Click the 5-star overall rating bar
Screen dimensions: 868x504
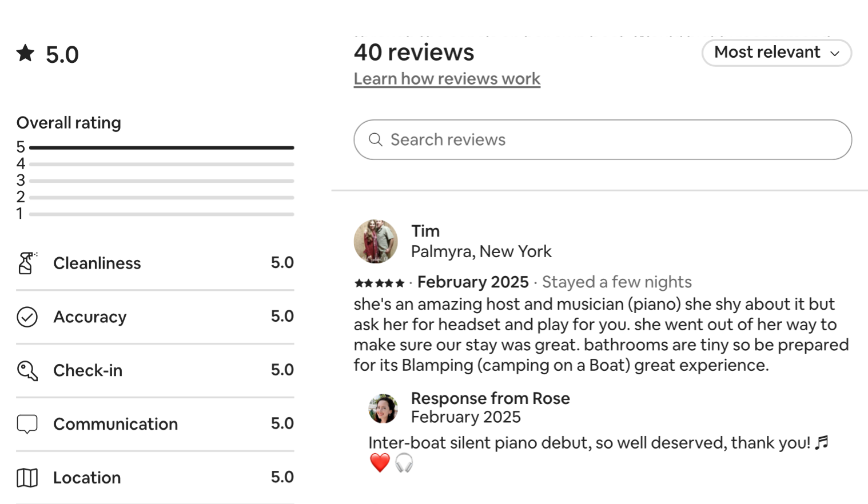point(161,148)
